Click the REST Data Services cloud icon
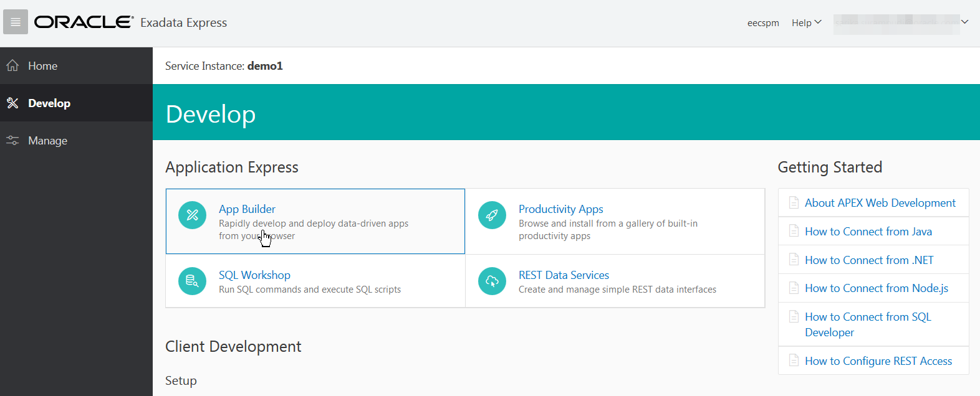Image resolution: width=980 pixels, height=396 pixels. [x=492, y=281]
